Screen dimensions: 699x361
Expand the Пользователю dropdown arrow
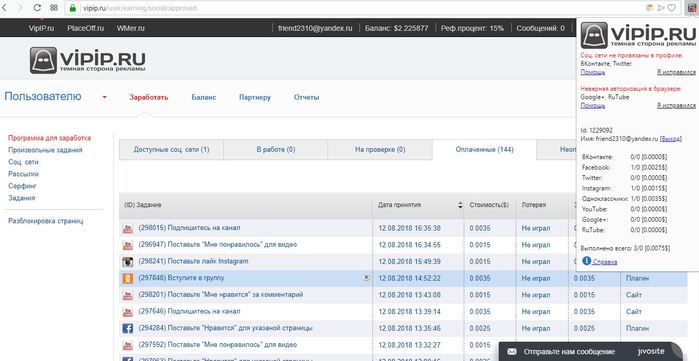pos(104,97)
